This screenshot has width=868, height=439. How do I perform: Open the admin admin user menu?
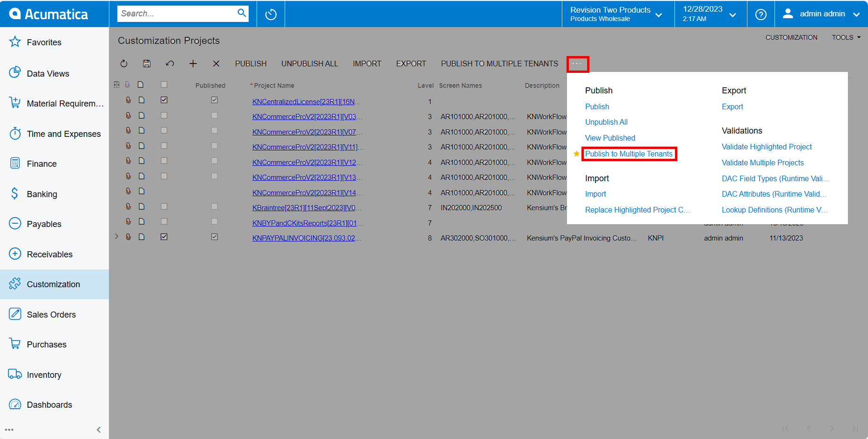821,14
